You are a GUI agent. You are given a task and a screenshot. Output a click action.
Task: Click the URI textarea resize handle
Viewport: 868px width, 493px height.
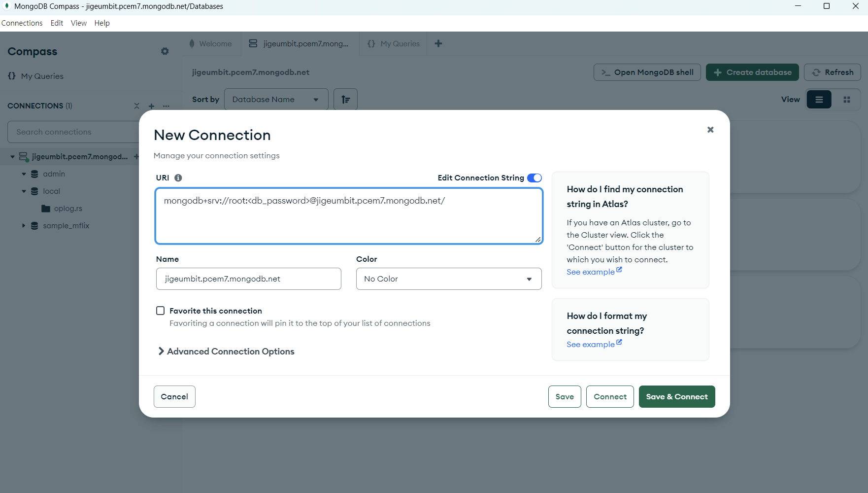[x=538, y=239]
